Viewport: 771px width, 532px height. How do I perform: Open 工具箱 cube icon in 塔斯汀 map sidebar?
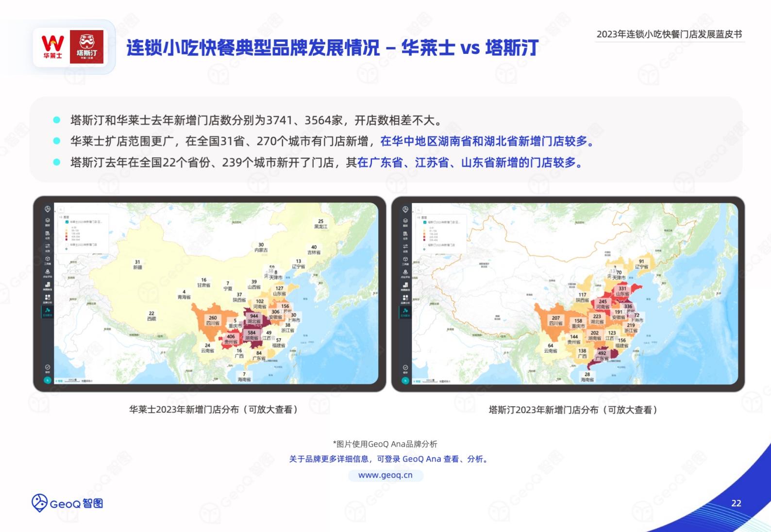(x=405, y=260)
